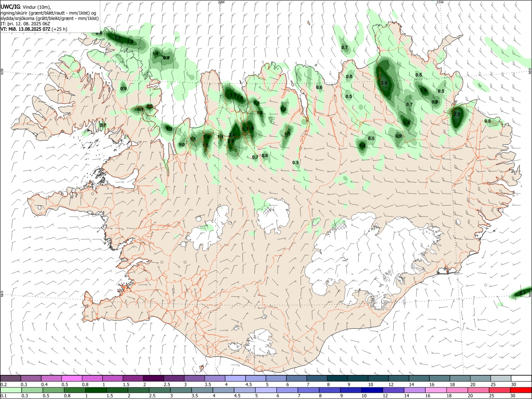This screenshot has height=399, width=532.
Task: Pick the dark teal upper-row swatch between 8 and 9
Action: click(337, 379)
